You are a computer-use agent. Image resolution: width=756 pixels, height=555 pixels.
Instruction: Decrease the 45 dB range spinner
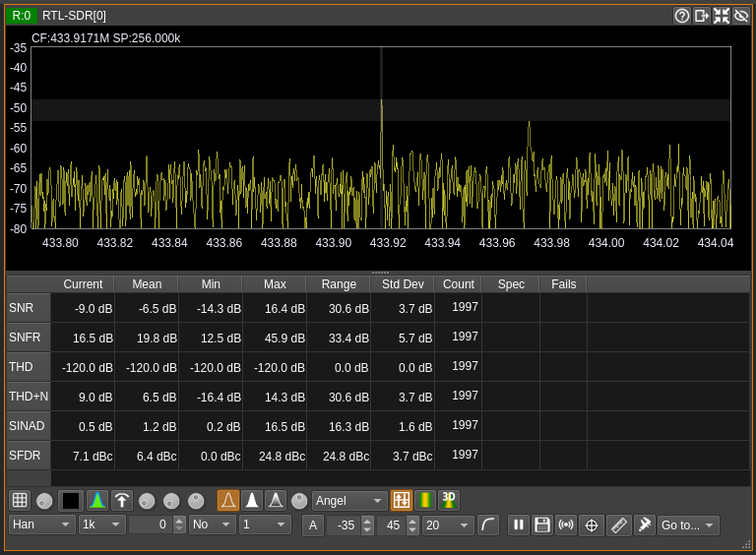(412, 530)
